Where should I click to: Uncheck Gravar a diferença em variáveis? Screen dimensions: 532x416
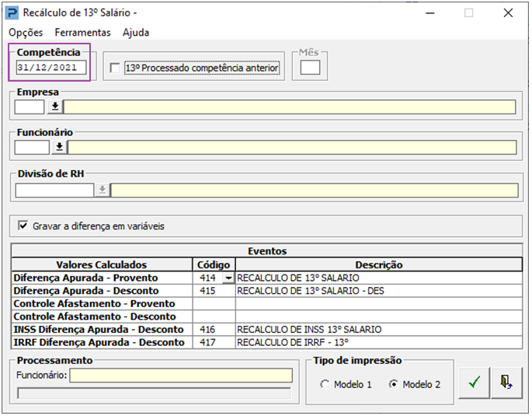coord(23,226)
